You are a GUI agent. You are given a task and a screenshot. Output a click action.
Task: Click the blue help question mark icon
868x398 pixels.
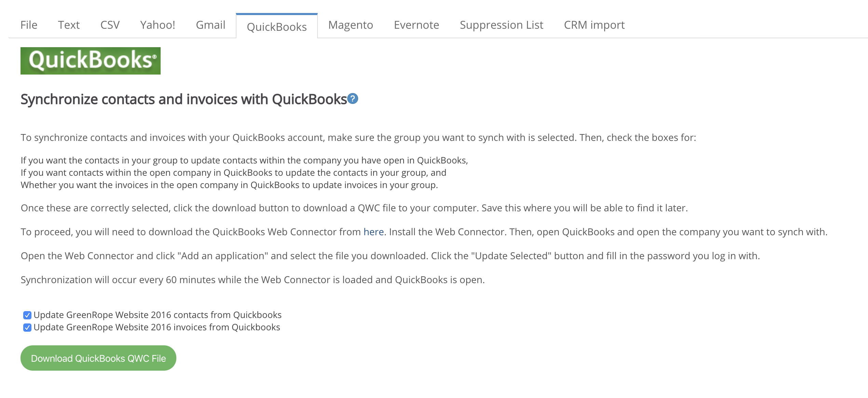click(353, 98)
